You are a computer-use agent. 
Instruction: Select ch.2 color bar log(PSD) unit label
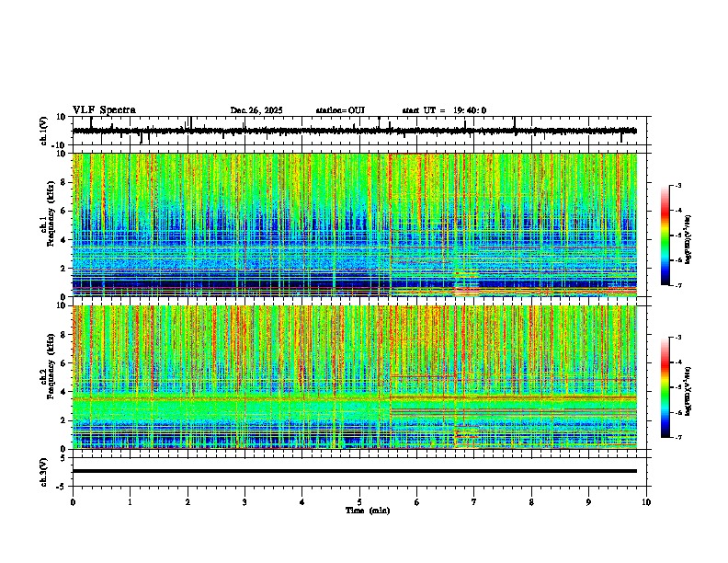click(688, 392)
